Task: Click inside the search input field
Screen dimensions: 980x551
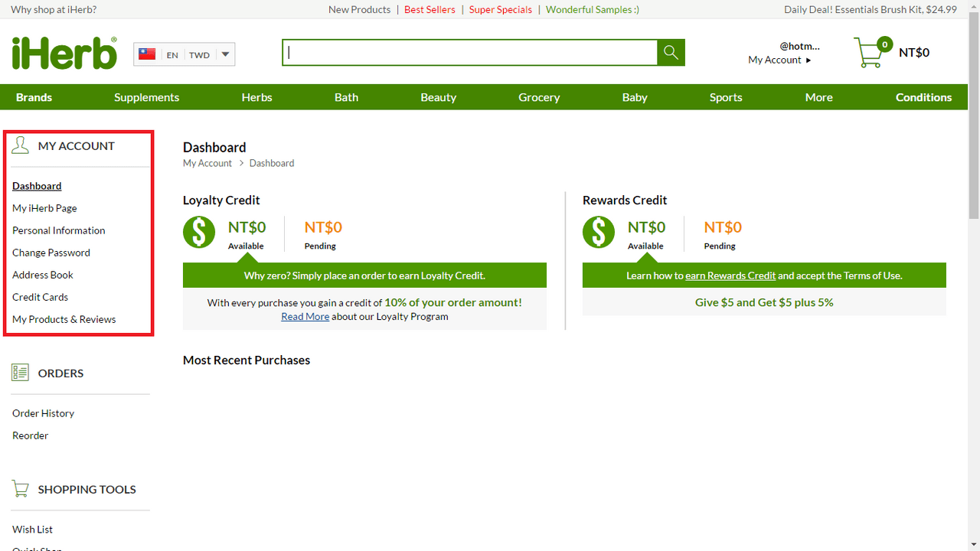Action: (x=470, y=52)
